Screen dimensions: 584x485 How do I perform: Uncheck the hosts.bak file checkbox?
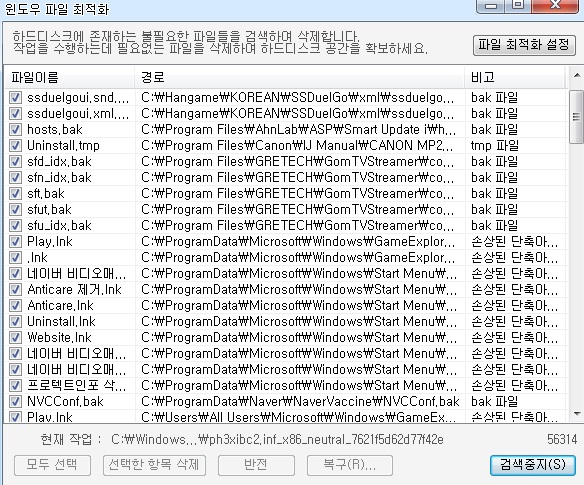pos(15,129)
